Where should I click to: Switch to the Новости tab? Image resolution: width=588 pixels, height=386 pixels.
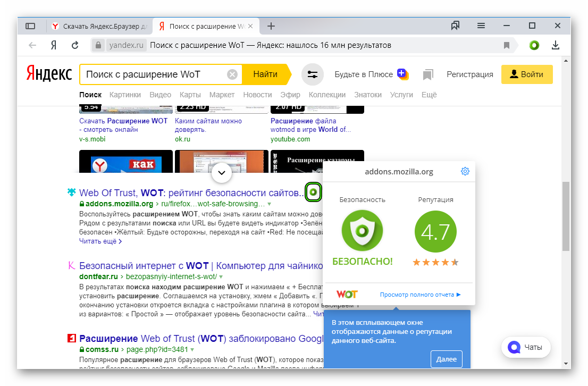tap(257, 95)
